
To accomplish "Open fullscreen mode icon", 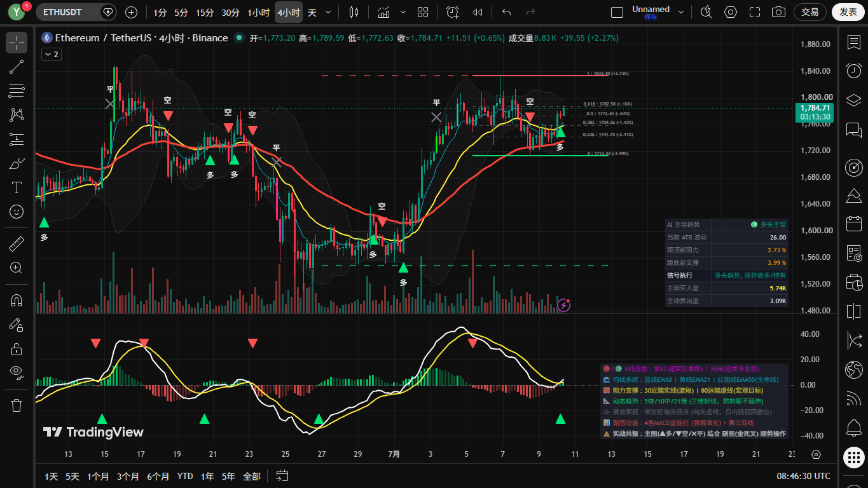I will (755, 12).
